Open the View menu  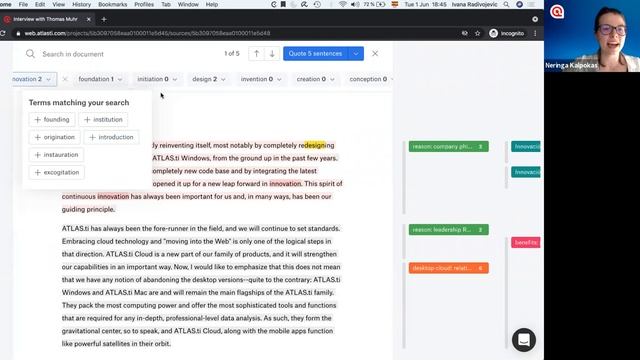point(58,4)
